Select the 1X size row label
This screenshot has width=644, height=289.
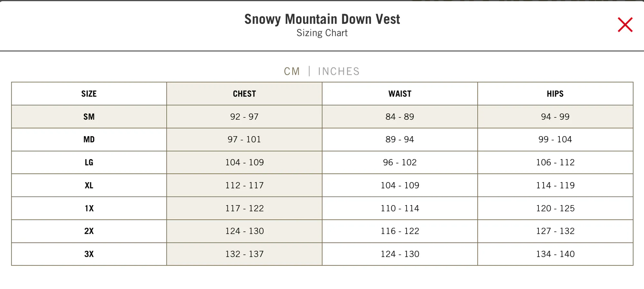click(x=89, y=208)
